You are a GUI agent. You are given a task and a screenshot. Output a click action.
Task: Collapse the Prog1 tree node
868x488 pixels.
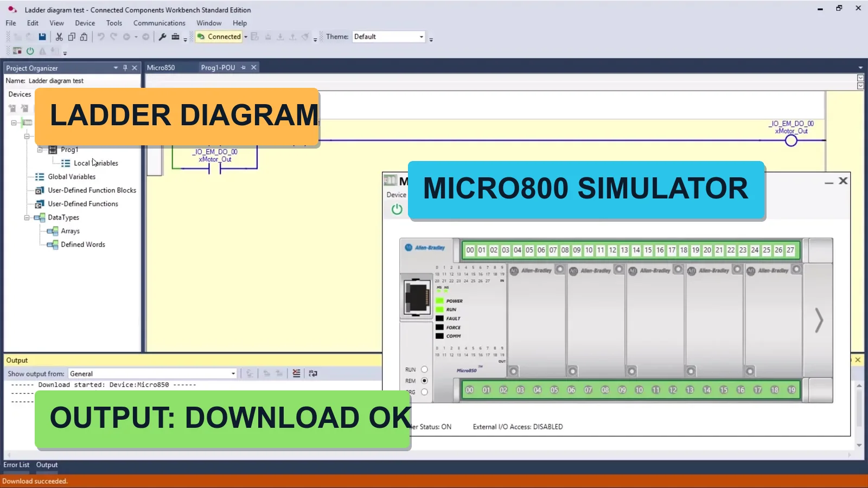coord(40,150)
